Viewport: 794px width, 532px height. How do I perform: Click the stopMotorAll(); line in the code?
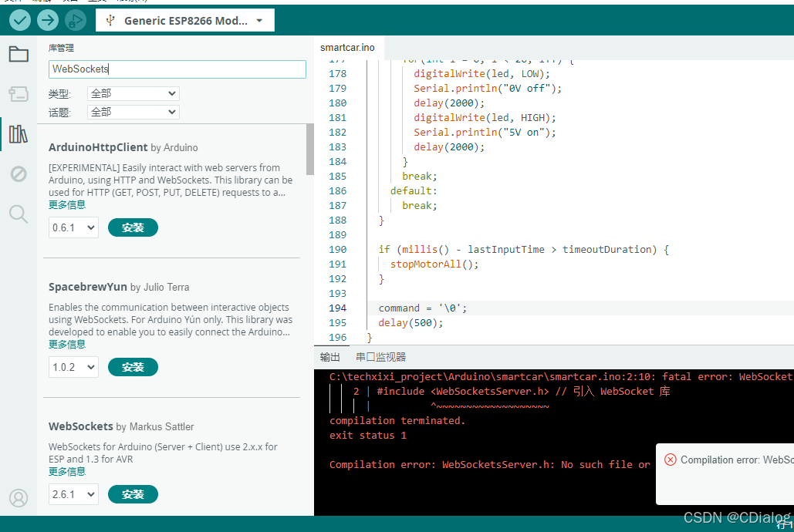(434, 264)
